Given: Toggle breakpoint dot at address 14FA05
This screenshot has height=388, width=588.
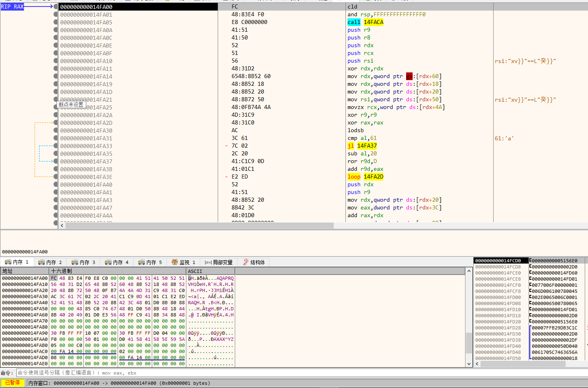Looking at the screenshot, I should [56, 22].
